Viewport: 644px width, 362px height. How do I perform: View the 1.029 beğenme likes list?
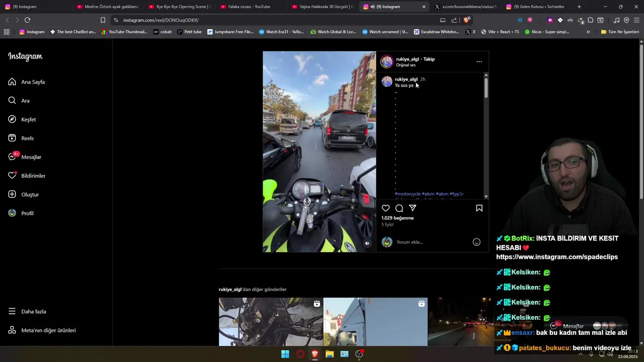pyautogui.click(x=397, y=218)
